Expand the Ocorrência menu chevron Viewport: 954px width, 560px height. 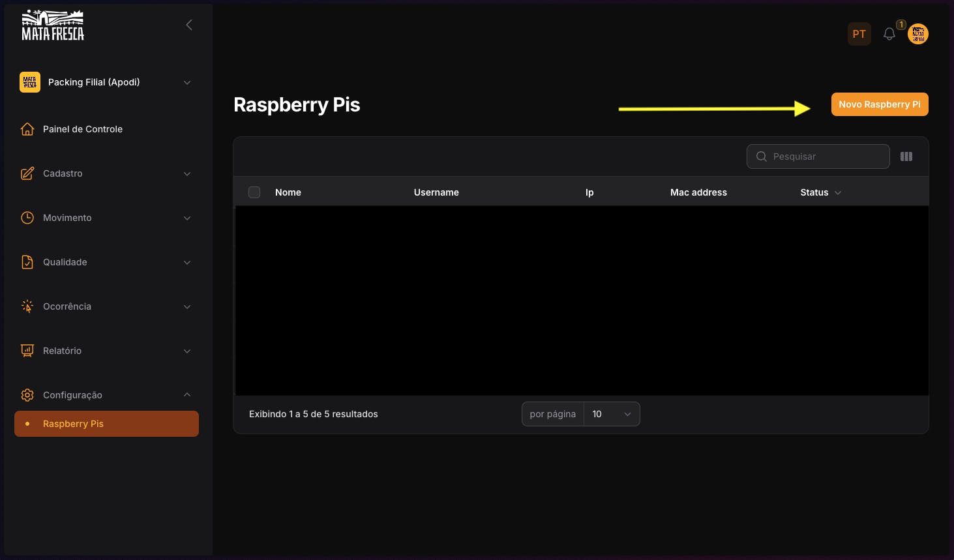click(187, 306)
